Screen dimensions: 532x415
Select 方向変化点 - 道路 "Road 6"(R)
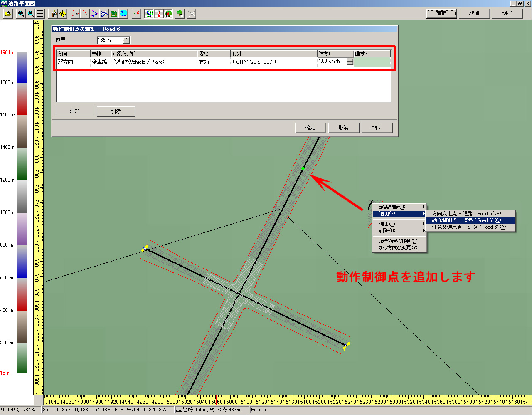tap(470, 214)
